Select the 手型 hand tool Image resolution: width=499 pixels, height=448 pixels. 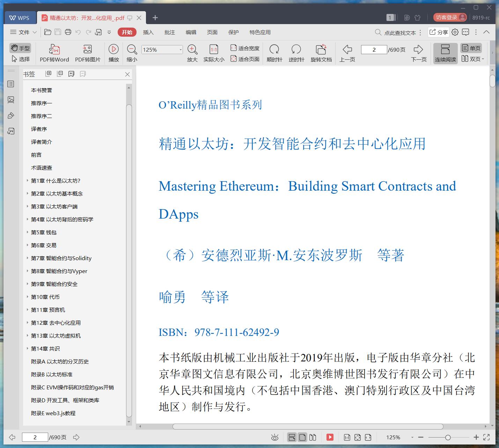pyautogui.click(x=20, y=48)
